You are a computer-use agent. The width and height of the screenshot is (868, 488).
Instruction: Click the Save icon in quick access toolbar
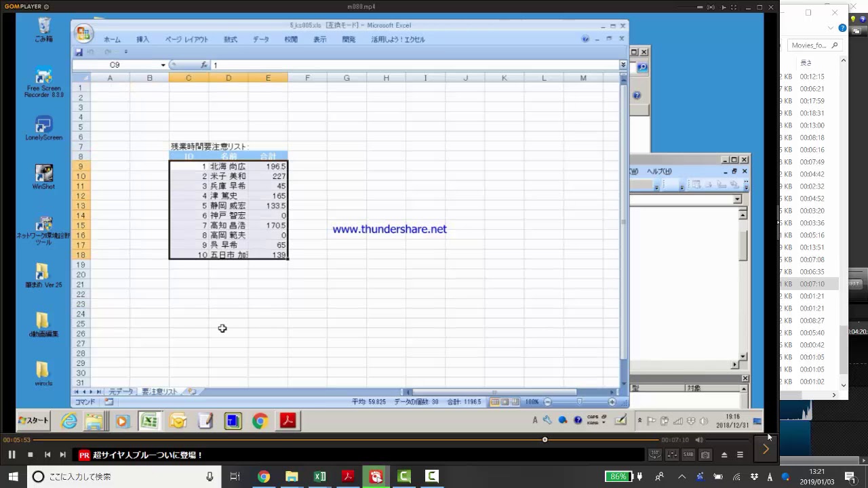coord(79,52)
